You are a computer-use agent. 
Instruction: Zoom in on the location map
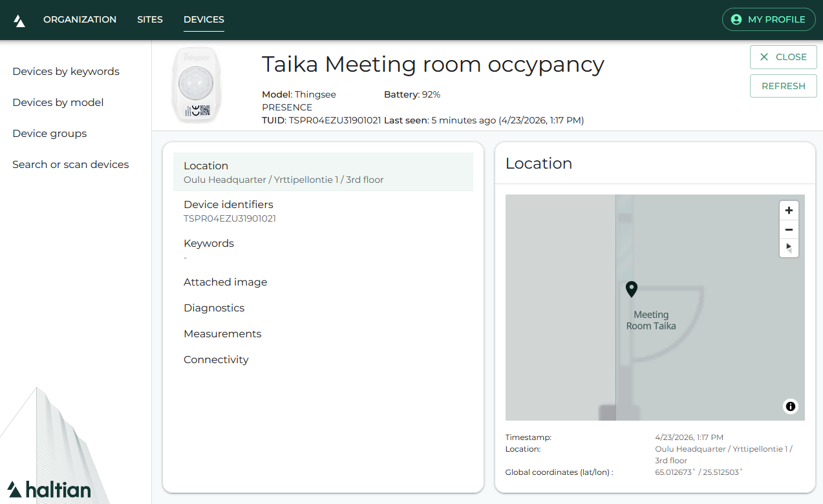[x=789, y=211]
